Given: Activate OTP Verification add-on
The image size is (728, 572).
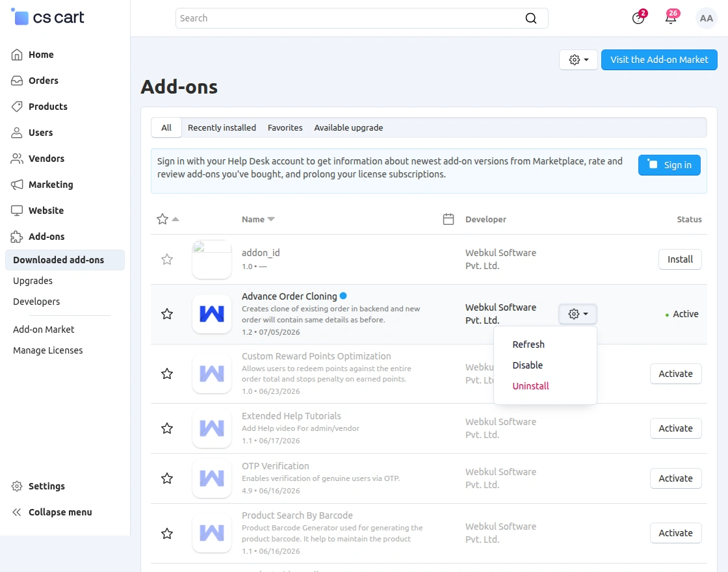Looking at the screenshot, I should point(675,478).
